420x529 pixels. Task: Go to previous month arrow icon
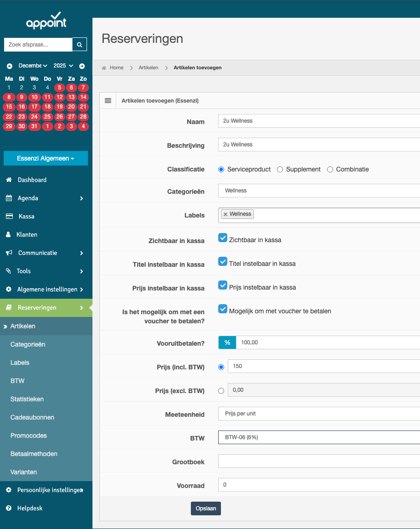pyautogui.click(x=10, y=66)
